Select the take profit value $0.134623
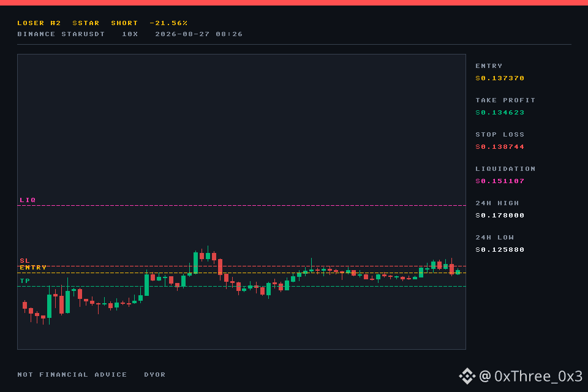Viewport: 588px width, 392px height. point(500,113)
